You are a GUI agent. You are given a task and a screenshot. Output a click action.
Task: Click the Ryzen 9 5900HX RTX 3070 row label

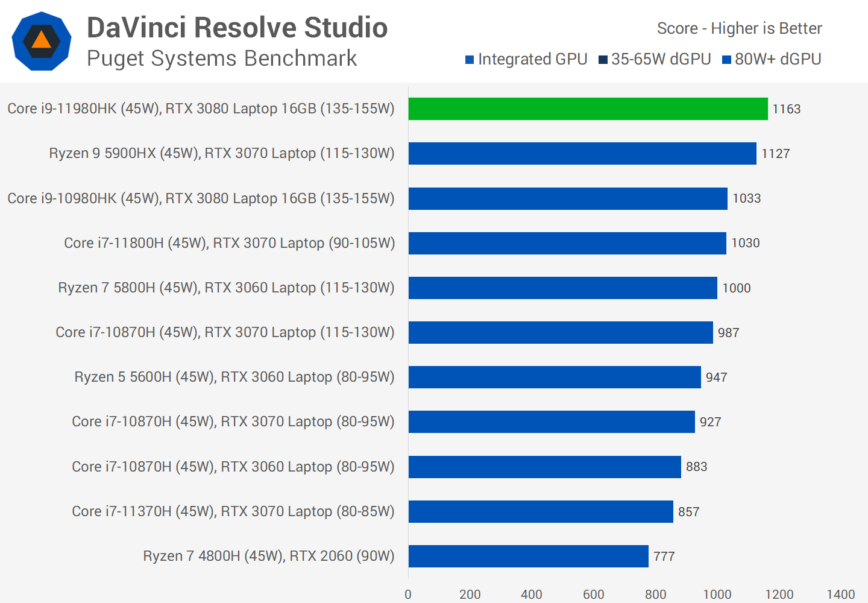222,154
